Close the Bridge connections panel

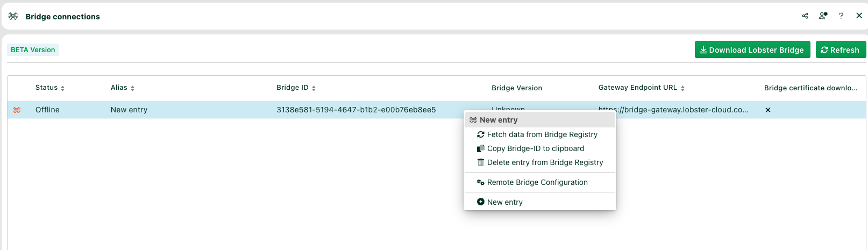tap(859, 16)
